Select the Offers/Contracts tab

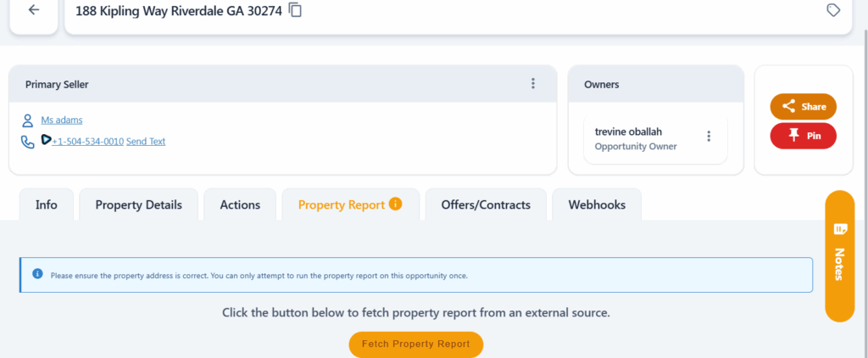click(x=486, y=205)
